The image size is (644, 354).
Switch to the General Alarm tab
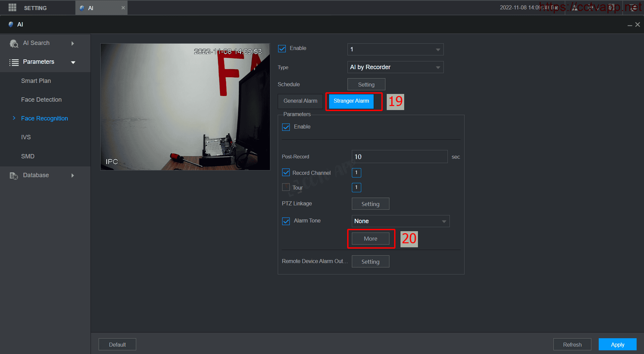300,101
